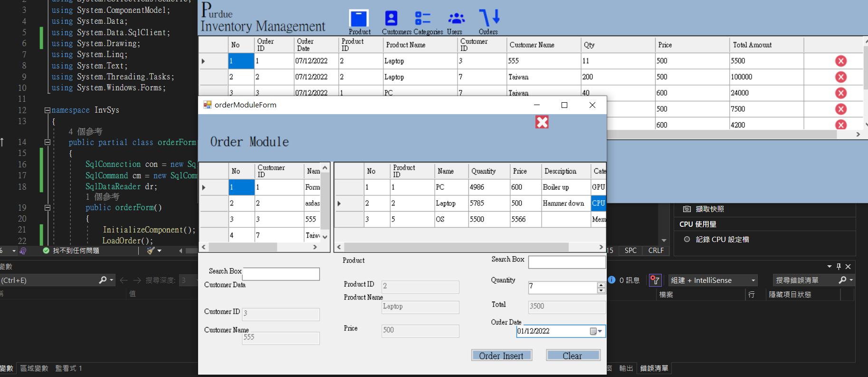
Task: Switch to the Locals (區域變數) tab
Action: pos(34,368)
